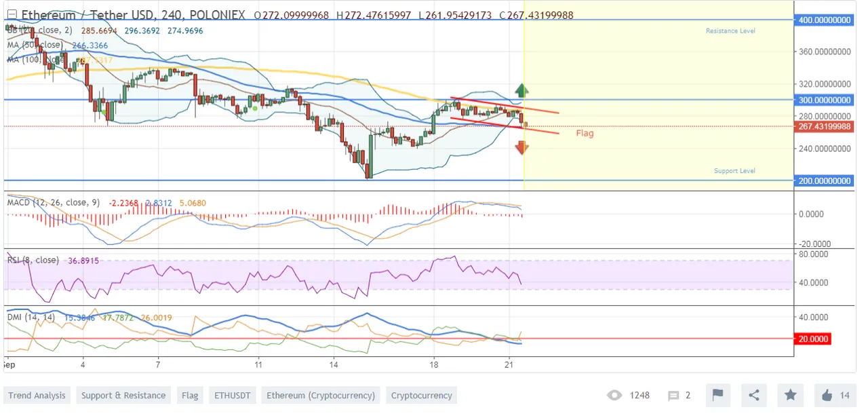Click the date label 7 on time axis
868x420 pixels.
point(158,364)
